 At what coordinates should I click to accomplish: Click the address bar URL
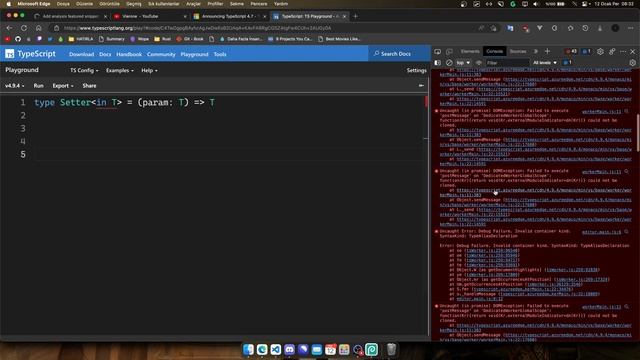198,28
